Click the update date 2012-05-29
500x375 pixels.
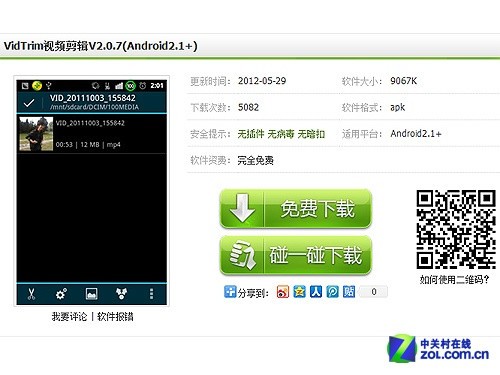[262, 81]
